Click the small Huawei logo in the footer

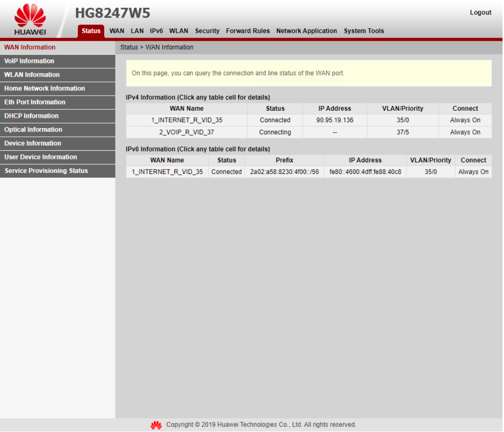156,425
